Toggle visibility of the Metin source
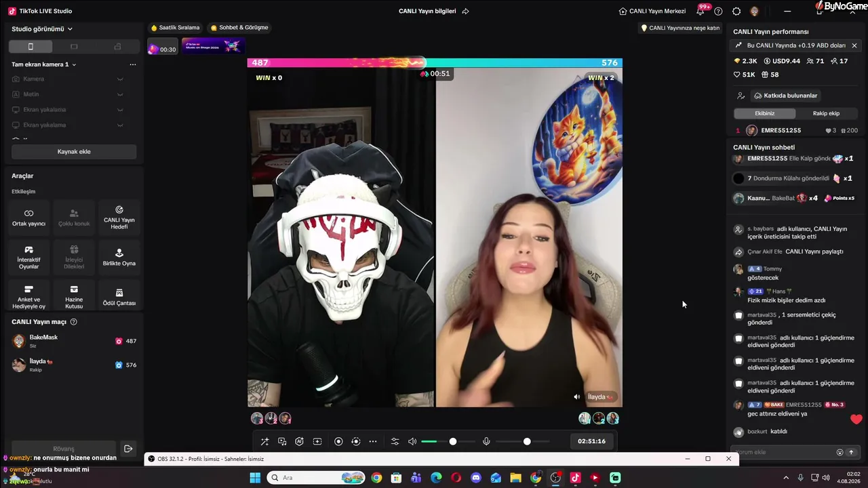The height and width of the screenshot is (488, 868). (x=120, y=95)
